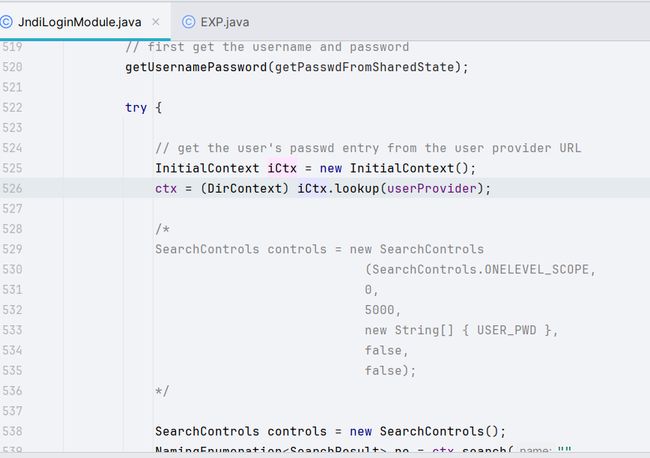
Task: Click comment 'get the user's passwd entry' line
Action: [368, 148]
